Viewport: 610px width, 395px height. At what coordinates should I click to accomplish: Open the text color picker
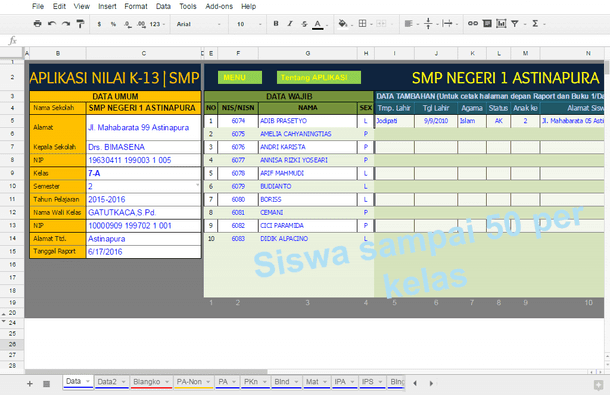pos(318,24)
